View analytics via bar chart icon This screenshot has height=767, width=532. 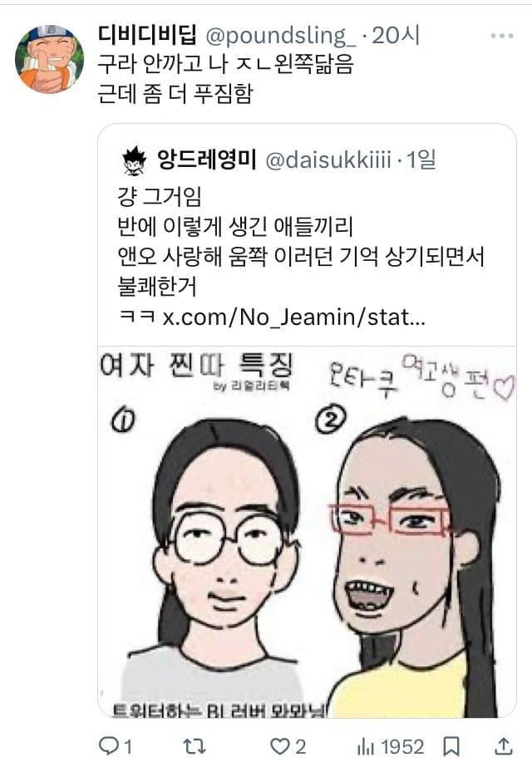(365, 746)
